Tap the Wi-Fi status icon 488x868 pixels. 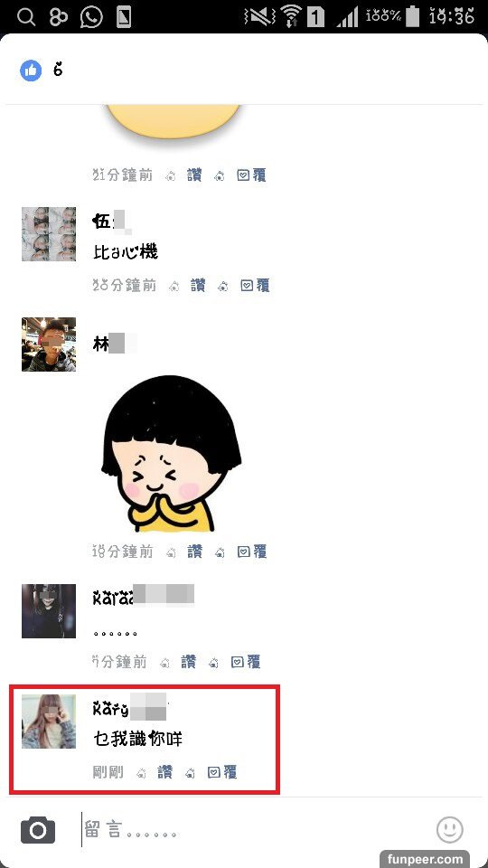[290, 16]
